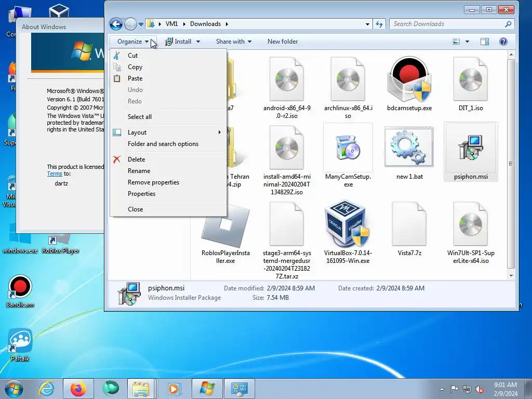Select the bdcamsetup.exe installer icon
The width and height of the screenshot is (532, 399).
tap(409, 79)
